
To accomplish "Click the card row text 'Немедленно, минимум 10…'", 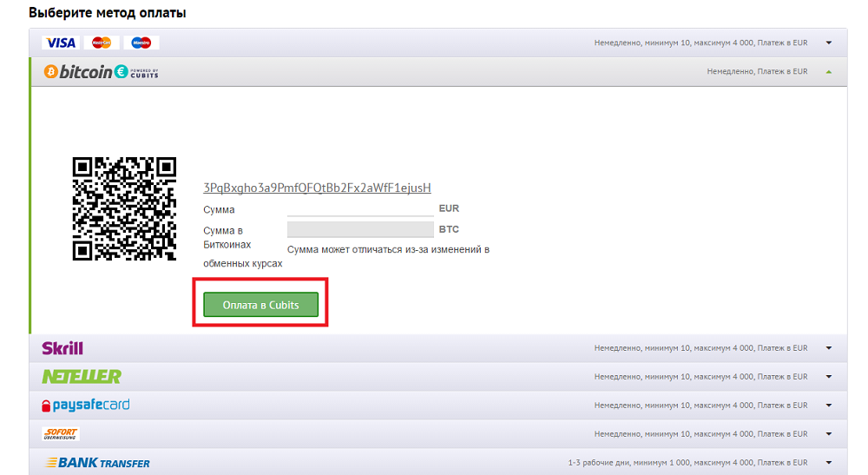I will pos(700,43).
